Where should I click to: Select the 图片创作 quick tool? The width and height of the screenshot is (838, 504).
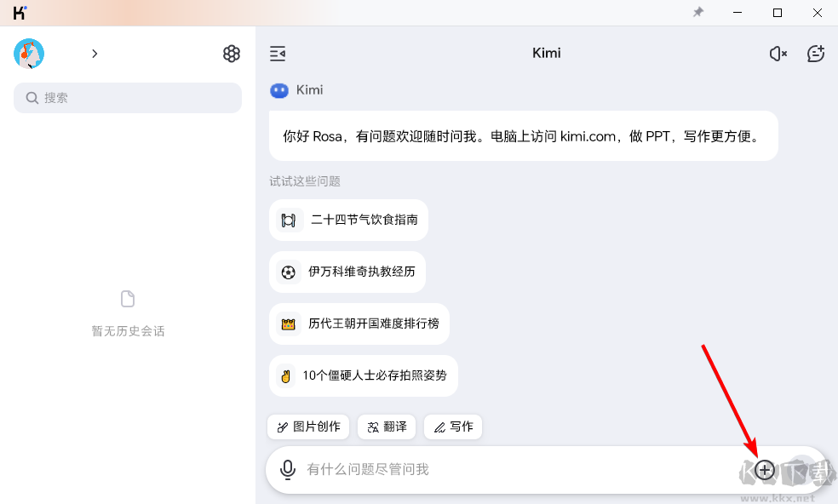(307, 427)
